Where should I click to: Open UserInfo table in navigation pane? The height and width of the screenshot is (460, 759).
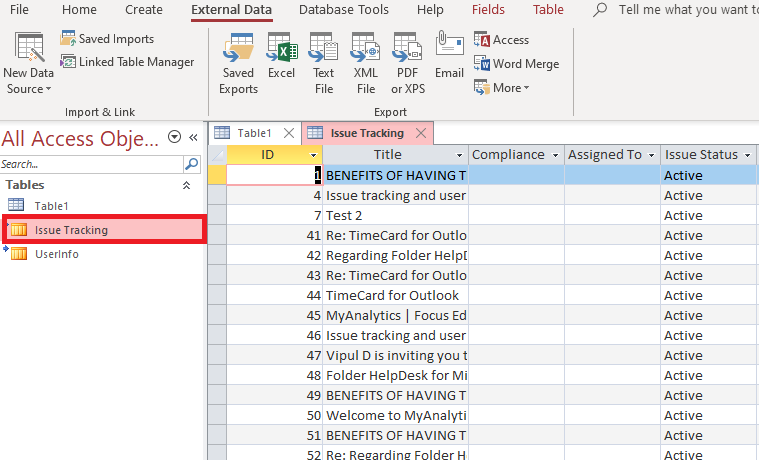56,254
